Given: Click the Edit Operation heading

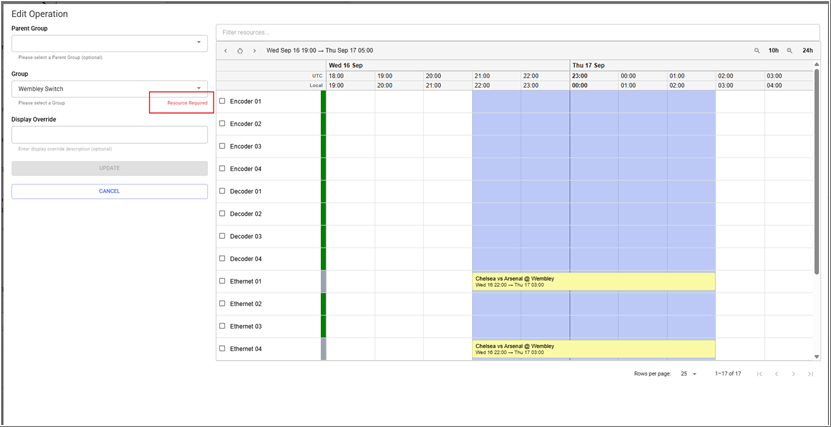Looking at the screenshot, I should [40, 14].
